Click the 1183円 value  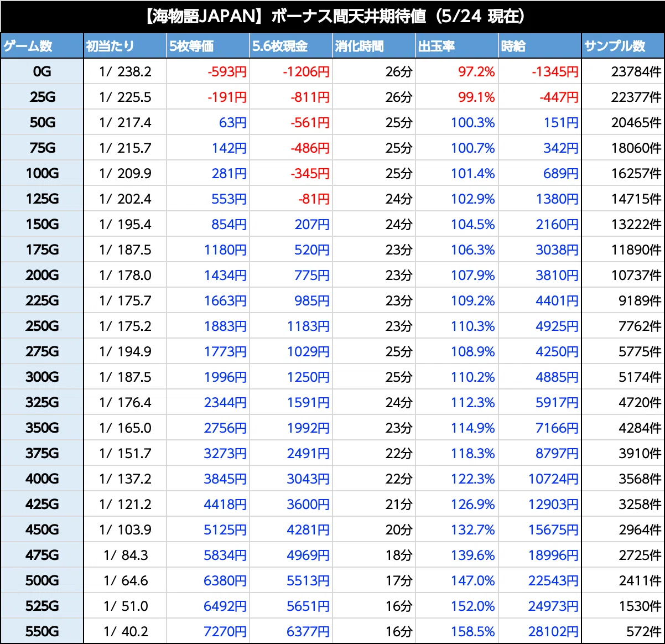click(x=308, y=326)
